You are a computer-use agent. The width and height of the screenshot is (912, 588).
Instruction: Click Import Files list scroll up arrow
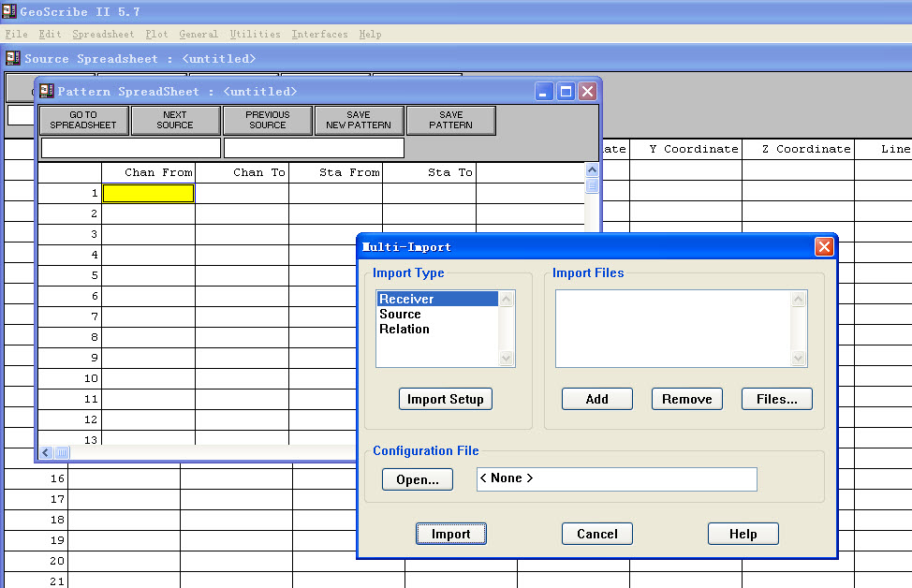[798, 299]
